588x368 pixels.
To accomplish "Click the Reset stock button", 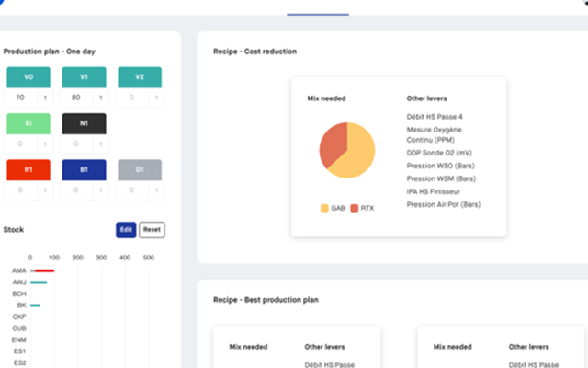I will coord(152,230).
